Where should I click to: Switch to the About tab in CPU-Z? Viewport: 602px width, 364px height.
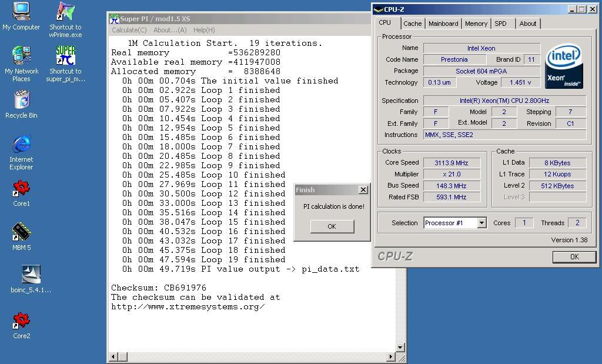coord(528,24)
